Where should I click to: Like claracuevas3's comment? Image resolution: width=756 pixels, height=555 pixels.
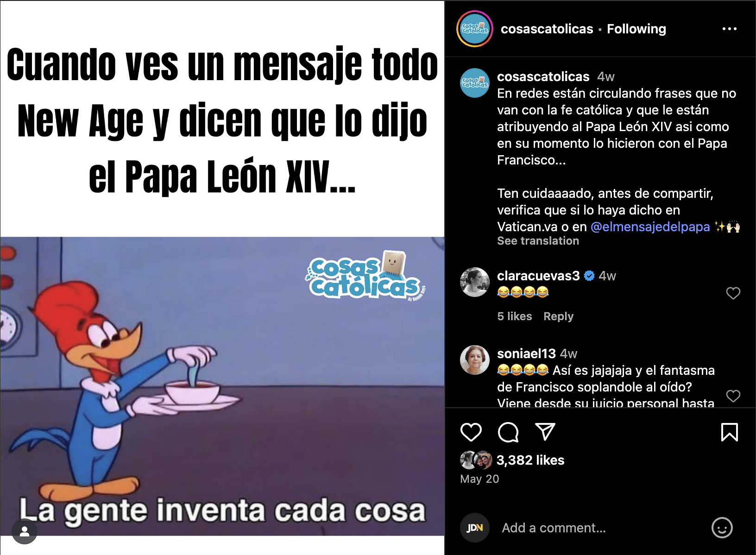733,293
